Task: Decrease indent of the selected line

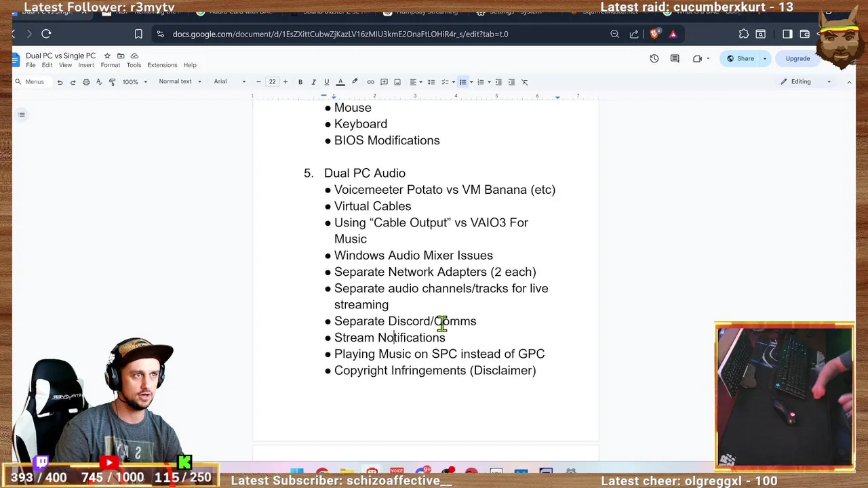Action: click(x=498, y=82)
